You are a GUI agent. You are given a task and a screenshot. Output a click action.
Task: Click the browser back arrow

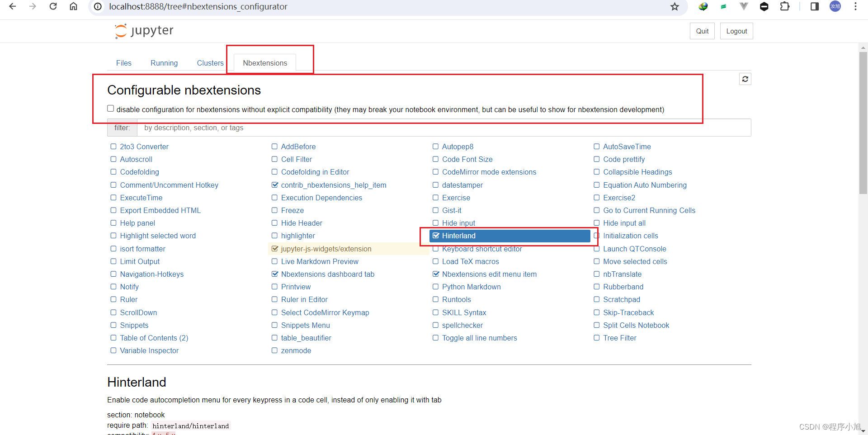(13, 6)
